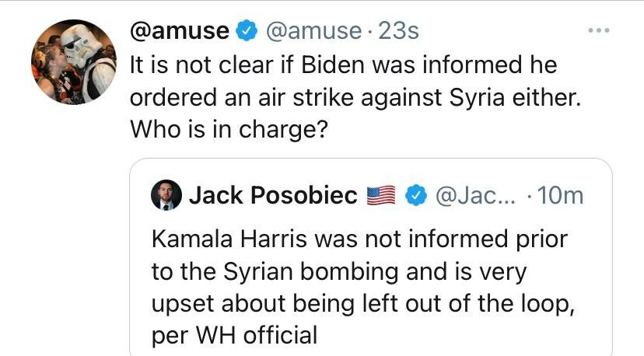Image resolution: width=644 pixels, height=356 pixels.
Task: Click the @amuse stormtrooper profile picture
Action: 73,62
